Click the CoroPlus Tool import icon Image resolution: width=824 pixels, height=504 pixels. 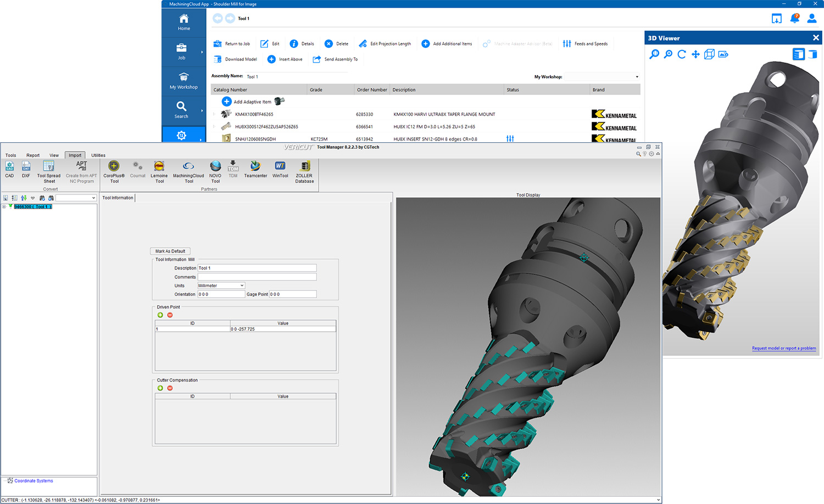tap(114, 166)
